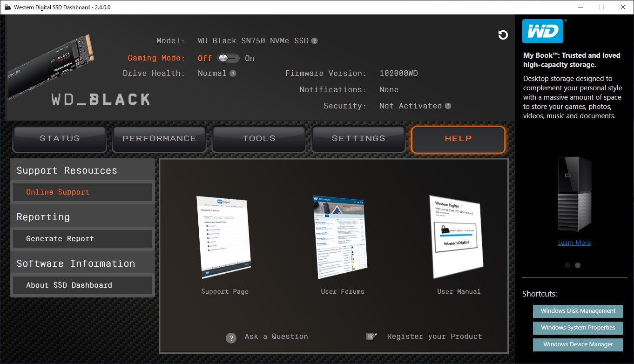Select the second ad carousel dot
The width and height of the screenshot is (634, 364).
578,265
